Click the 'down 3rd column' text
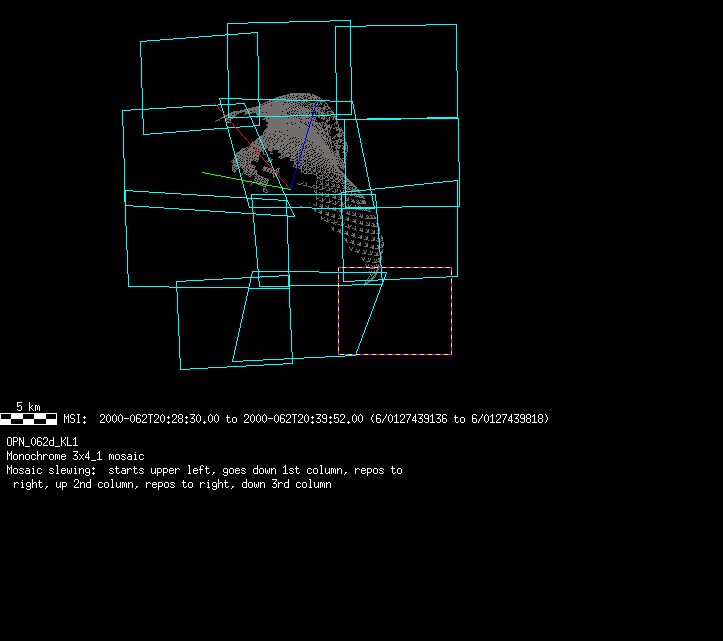Image resolution: width=723 pixels, height=641 pixels. tap(286, 484)
